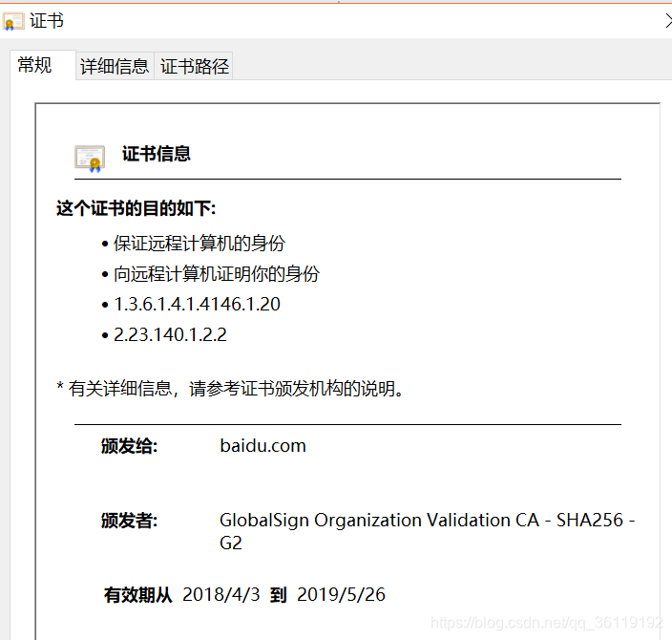
Task: Click the 颁发给 label
Action: (130, 446)
